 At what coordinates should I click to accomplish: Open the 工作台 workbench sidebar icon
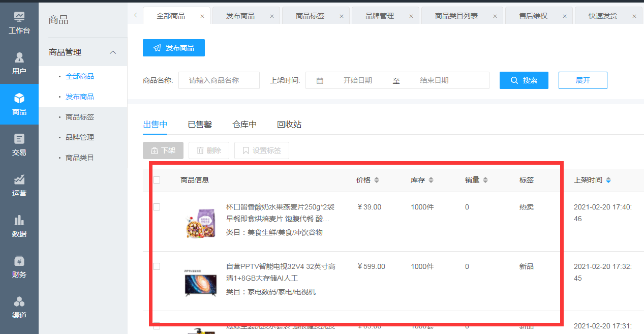click(x=19, y=17)
